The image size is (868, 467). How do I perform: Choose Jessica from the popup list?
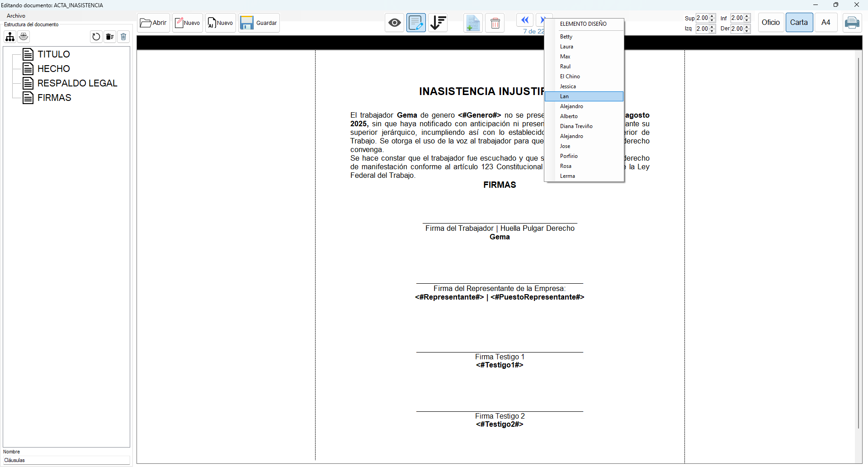pos(584,86)
